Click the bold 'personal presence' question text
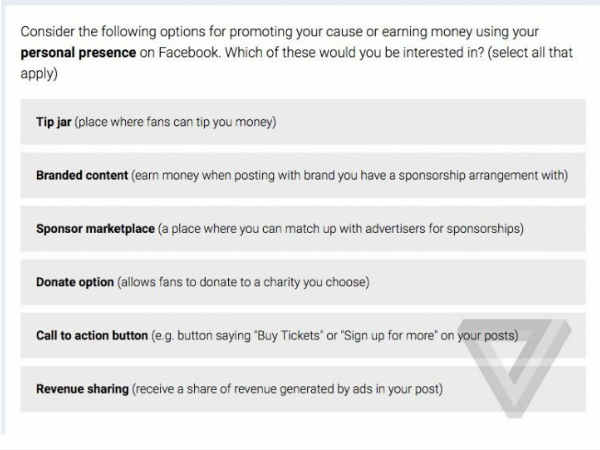This screenshot has width=600, height=450. point(78,53)
